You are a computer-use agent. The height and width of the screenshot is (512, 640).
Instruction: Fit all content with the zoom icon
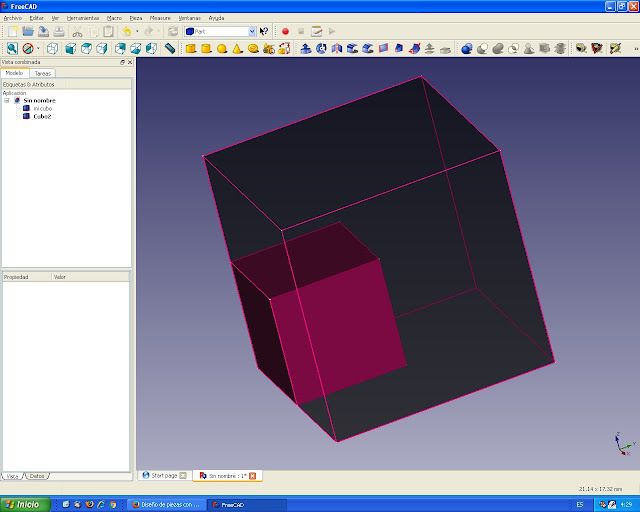12,49
